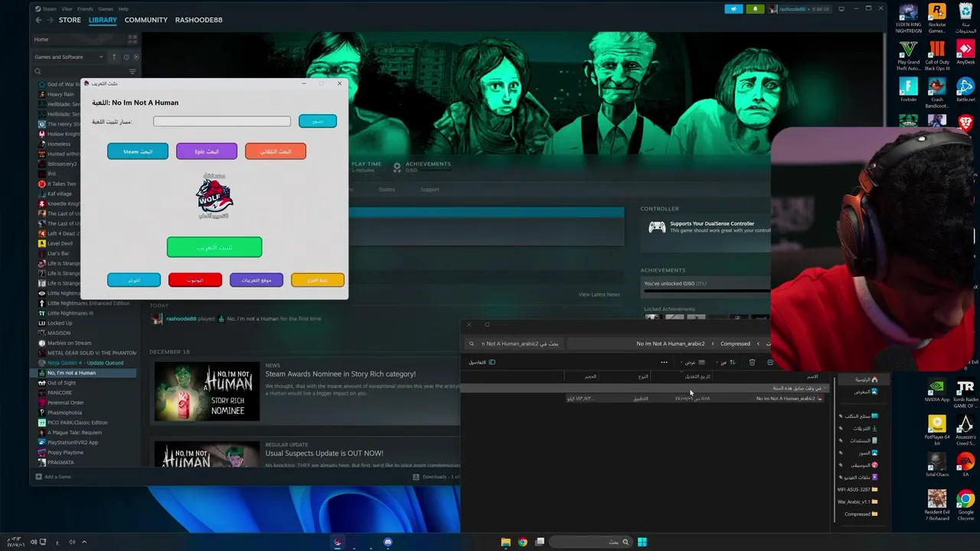Open the rashoode88 account dropdown in Steam
This screenshot has height=551, width=980.
coord(800,9)
